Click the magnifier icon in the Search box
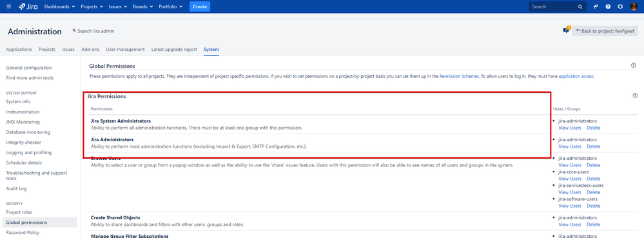Viewport: 644px width, 238px height. (x=580, y=6)
